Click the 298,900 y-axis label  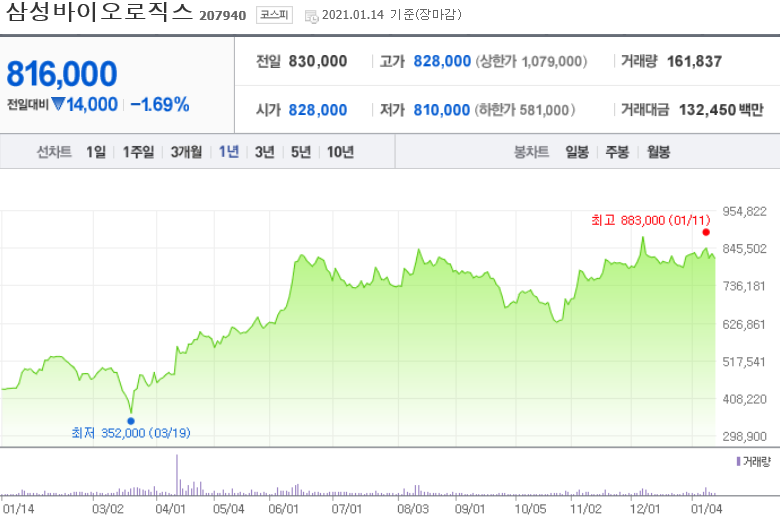[x=744, y=436]
